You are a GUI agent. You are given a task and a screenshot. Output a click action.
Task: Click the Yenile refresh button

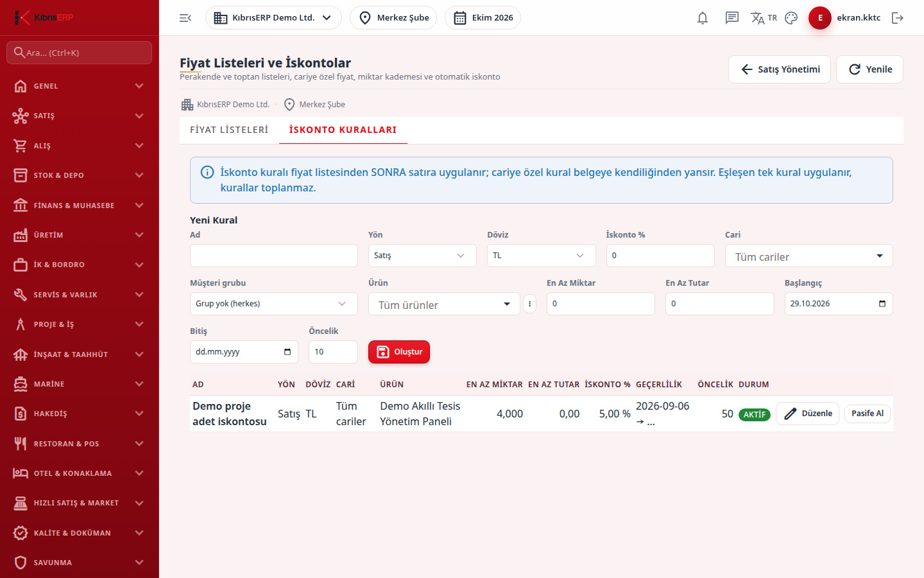(869, 69)
